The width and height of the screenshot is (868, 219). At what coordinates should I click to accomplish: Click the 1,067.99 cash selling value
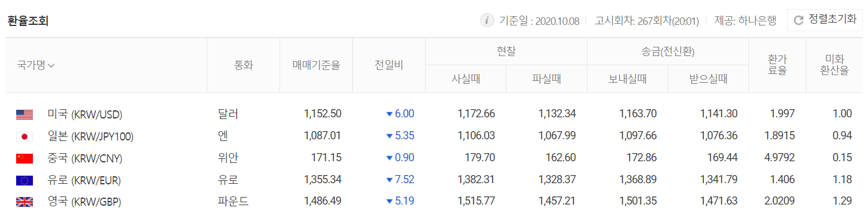pos(557,136)
